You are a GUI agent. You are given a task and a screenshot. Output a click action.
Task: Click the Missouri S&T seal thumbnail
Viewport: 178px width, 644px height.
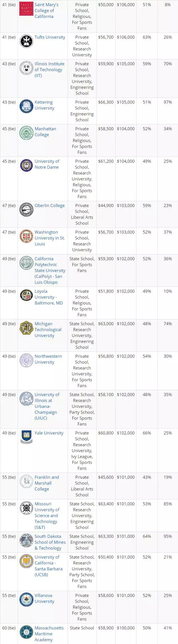(26, 508)
